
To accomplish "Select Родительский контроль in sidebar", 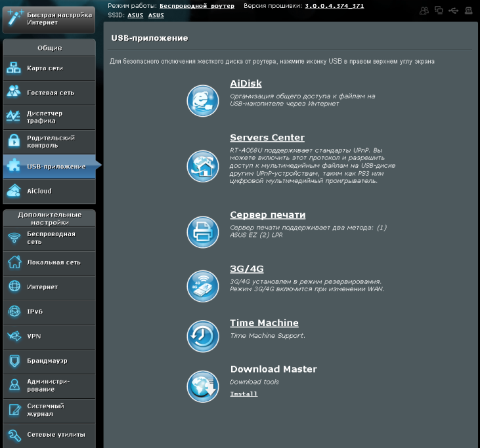I will pos(49,142).
